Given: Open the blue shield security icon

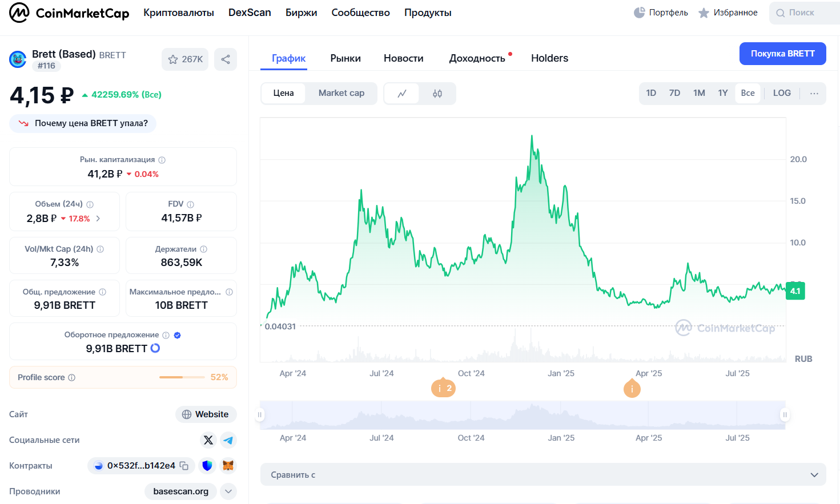Looking at the screenshot, I should point(207,466).
